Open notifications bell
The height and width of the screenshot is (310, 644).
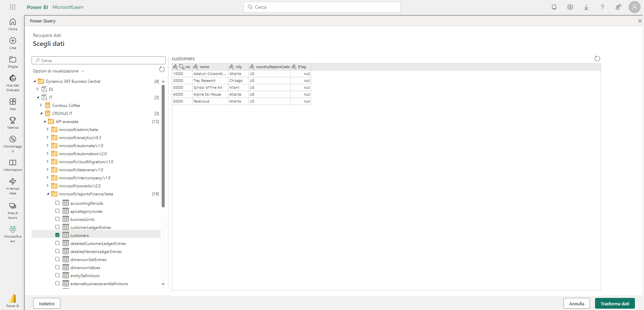click(554, 7)
